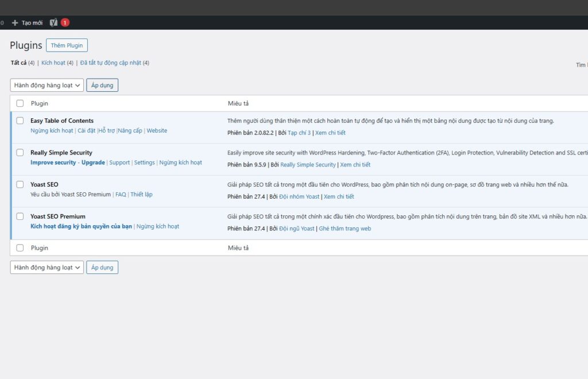Deactivate Yoast SEO Premium via Ngừng kích hoạt

point(158,226)
